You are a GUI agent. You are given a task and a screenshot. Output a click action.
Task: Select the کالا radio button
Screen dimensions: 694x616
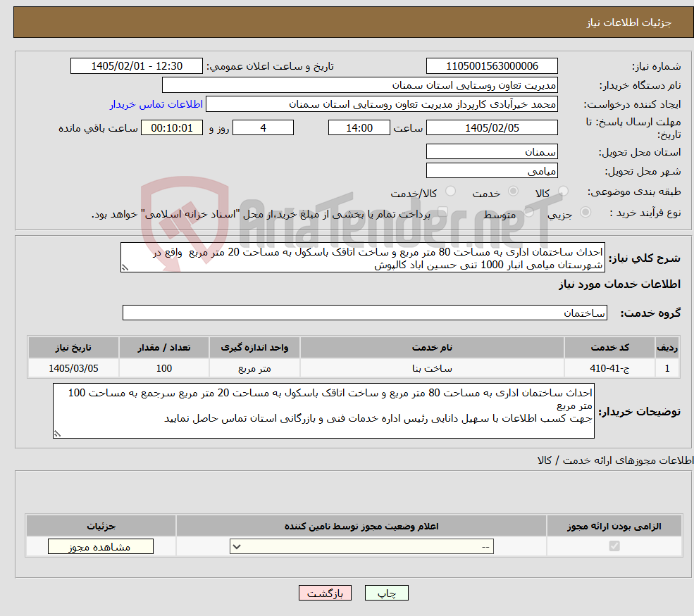[563, 191]
